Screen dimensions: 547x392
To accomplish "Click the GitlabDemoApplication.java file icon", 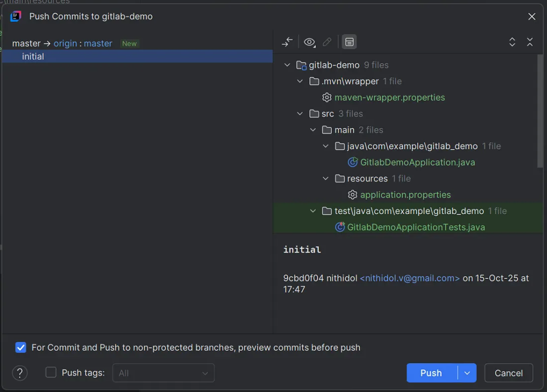I will pos(353,162).
